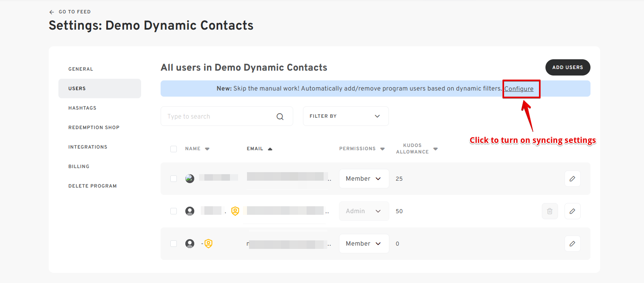Click the search magnifier icon

(x=280, y=117)
